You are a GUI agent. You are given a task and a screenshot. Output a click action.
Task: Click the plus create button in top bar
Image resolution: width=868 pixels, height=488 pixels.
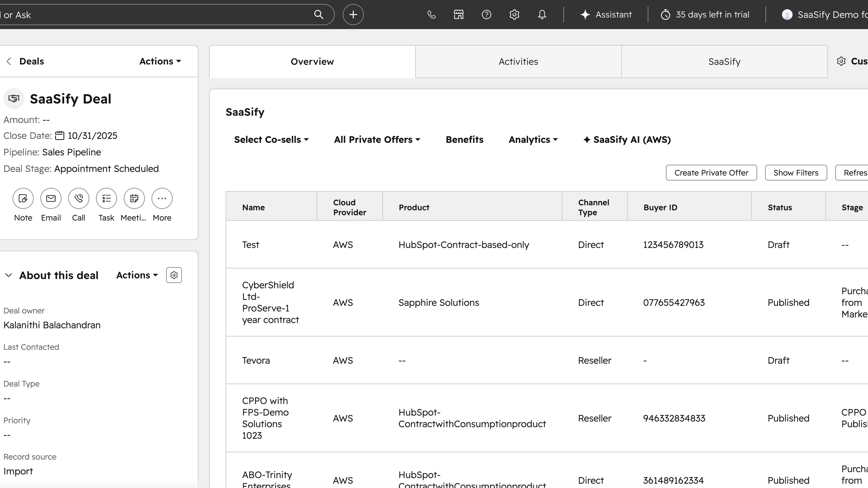[353, 15]
